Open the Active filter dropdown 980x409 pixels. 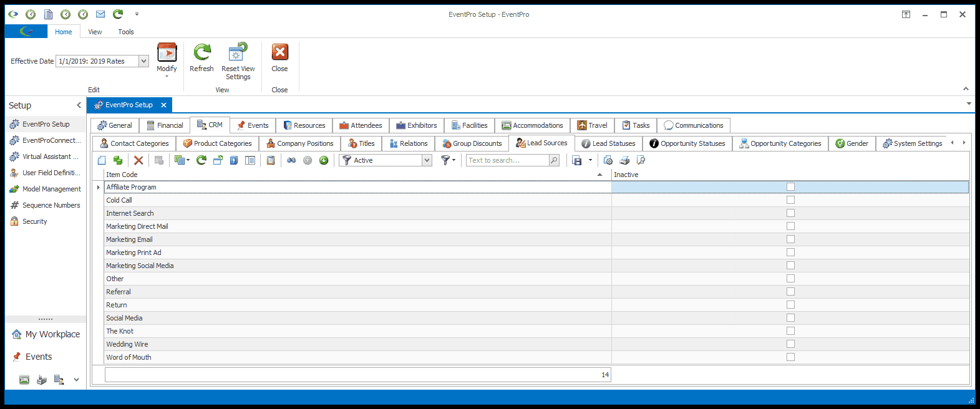(x=427, y=160)
